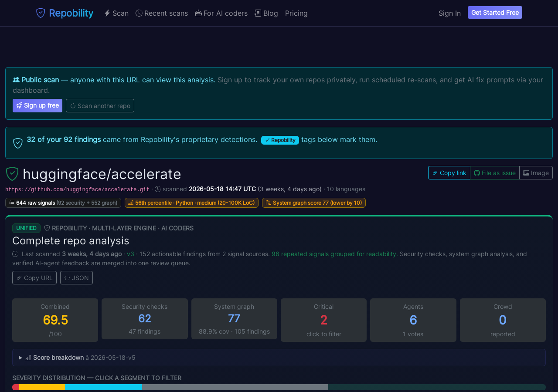
Task: Click the v3 version link
Action: [x=130, y=254]
